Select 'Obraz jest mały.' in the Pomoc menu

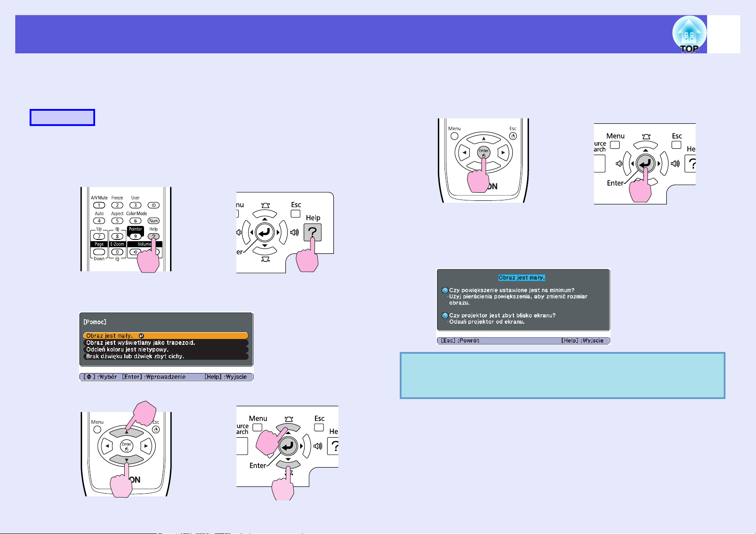tap(166, 336)
